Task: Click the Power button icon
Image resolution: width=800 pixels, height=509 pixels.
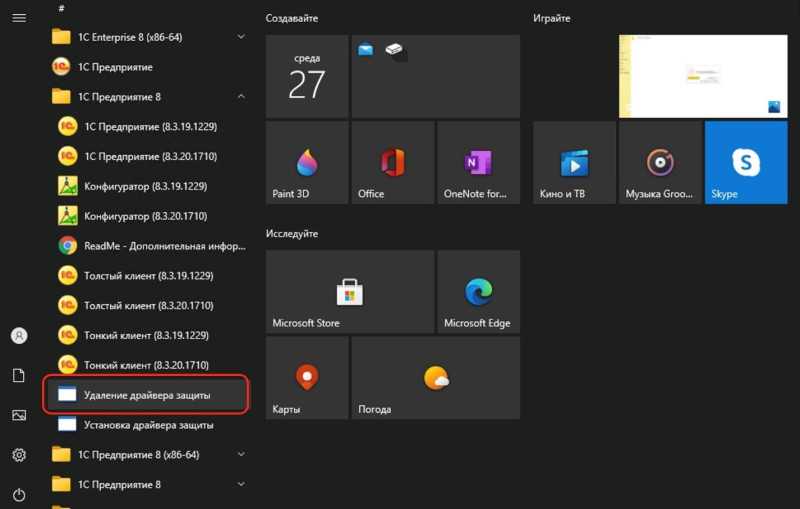Action: [x=19, y=495]
